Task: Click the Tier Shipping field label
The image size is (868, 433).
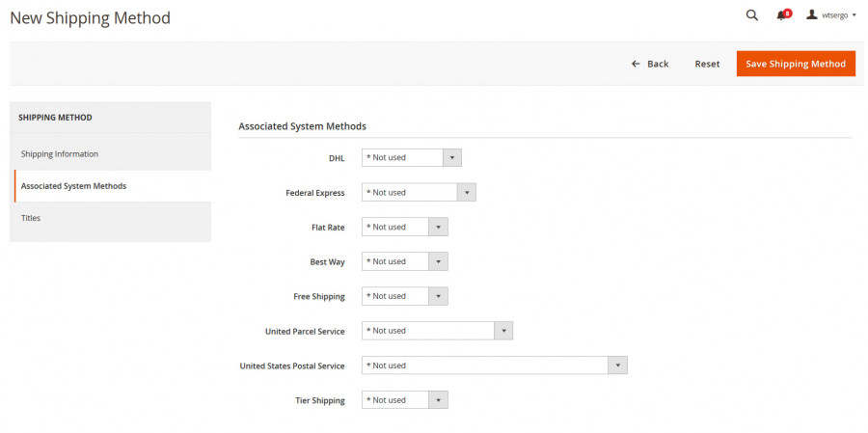Action: click(320, 400)
